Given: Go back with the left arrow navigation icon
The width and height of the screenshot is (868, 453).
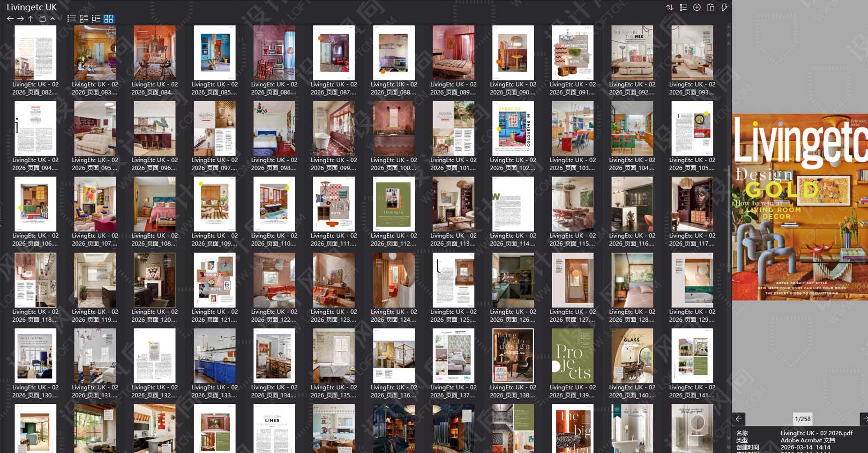Looking at the screenshot, I should 10,19.
